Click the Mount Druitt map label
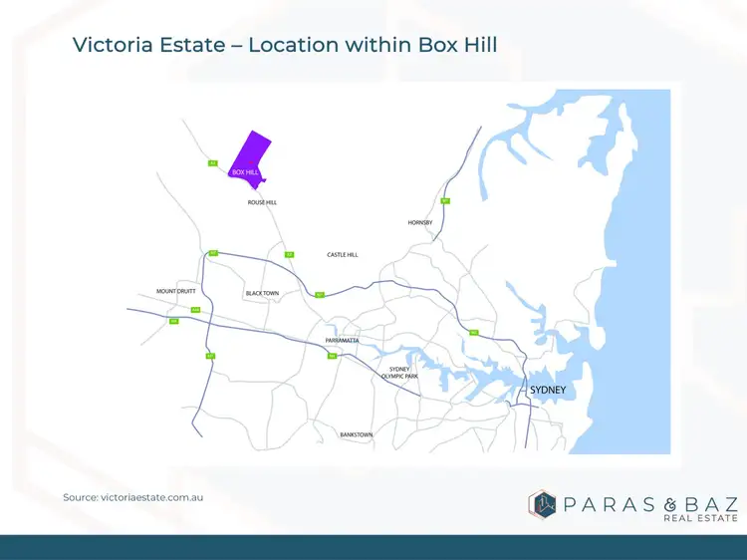 (x=176, y=291)
